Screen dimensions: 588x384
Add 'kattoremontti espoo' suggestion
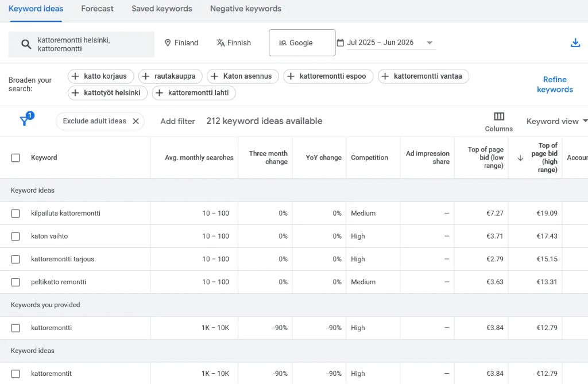328,76
